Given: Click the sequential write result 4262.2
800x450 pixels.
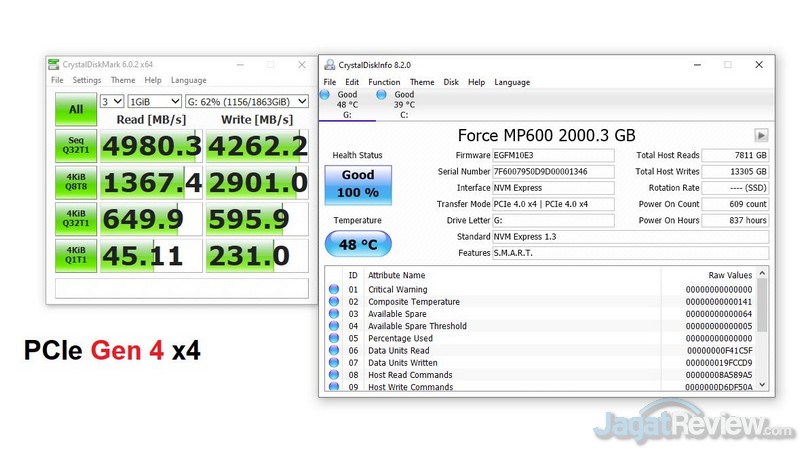Looking at the screenshot, I should 257,146.
